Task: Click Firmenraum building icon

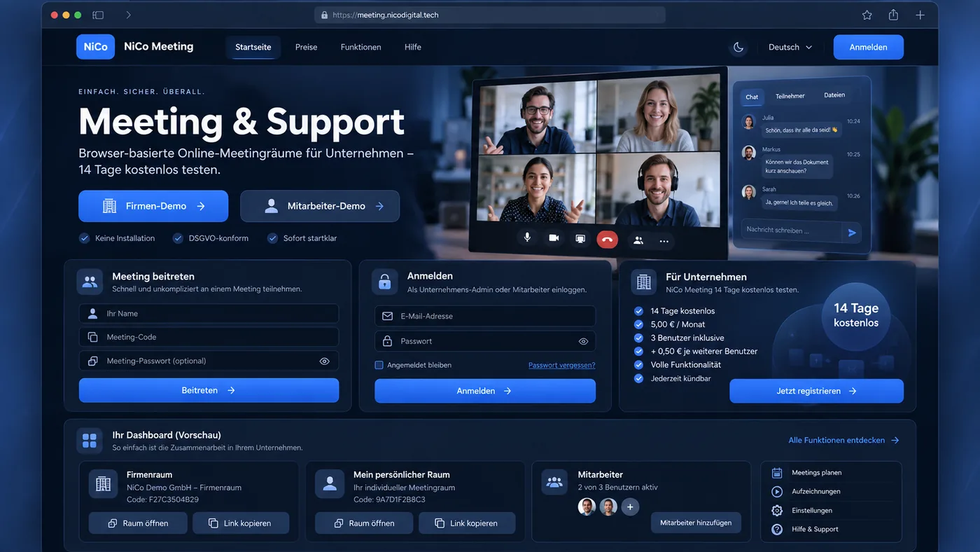Action: coord(103,483)
